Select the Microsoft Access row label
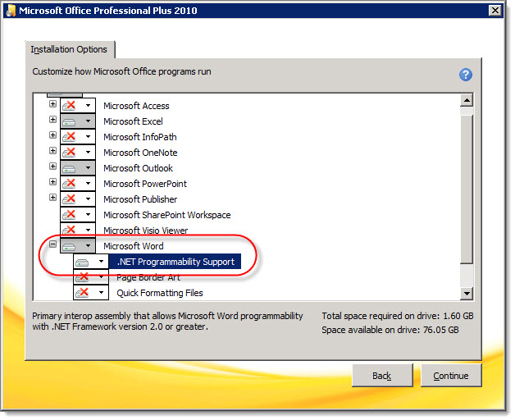 pyautogui.click(x=136, y=106)
